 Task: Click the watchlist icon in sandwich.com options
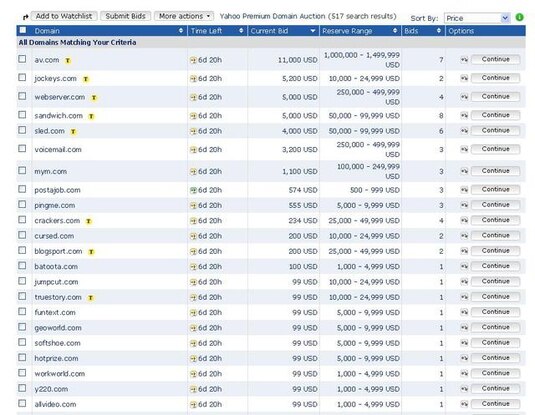point(464,115)
